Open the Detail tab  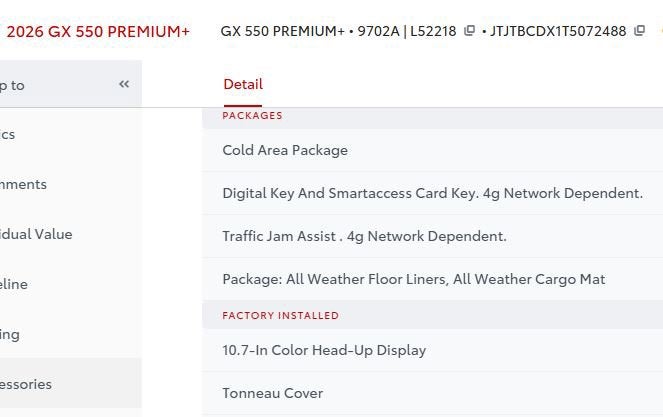point(243,84)
